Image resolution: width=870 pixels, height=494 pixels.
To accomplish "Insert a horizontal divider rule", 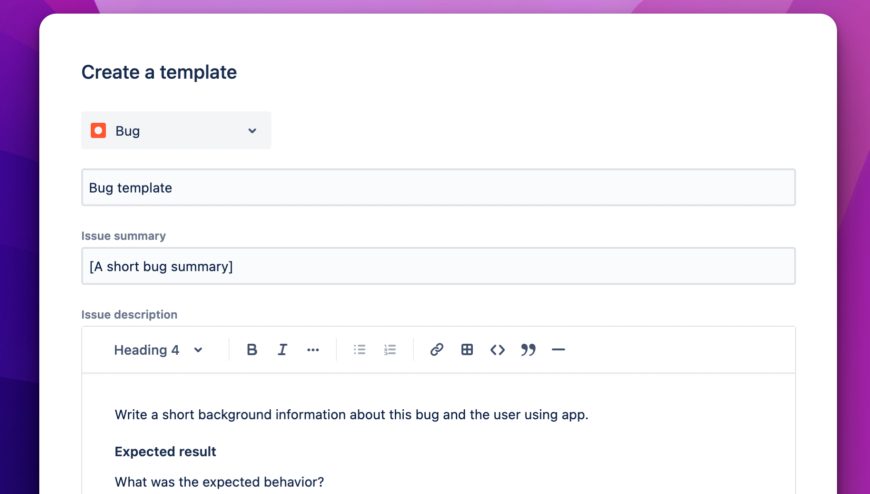I will point(558,350).
